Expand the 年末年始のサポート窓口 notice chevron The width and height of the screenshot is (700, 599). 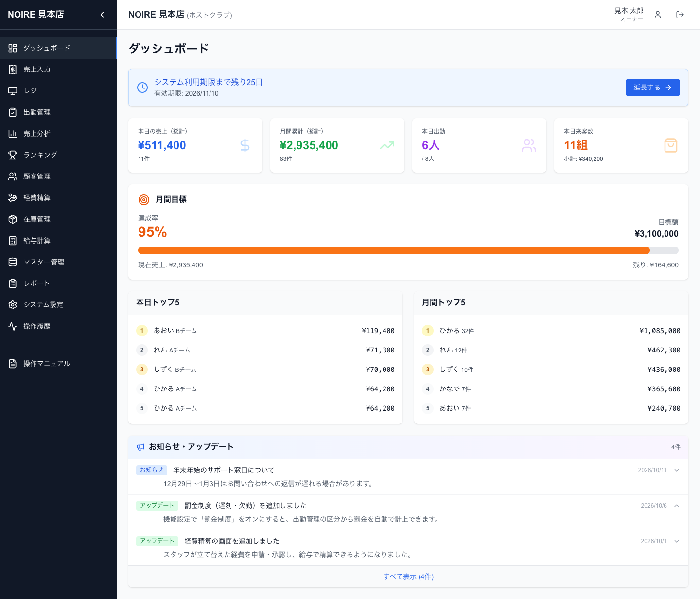677,470
